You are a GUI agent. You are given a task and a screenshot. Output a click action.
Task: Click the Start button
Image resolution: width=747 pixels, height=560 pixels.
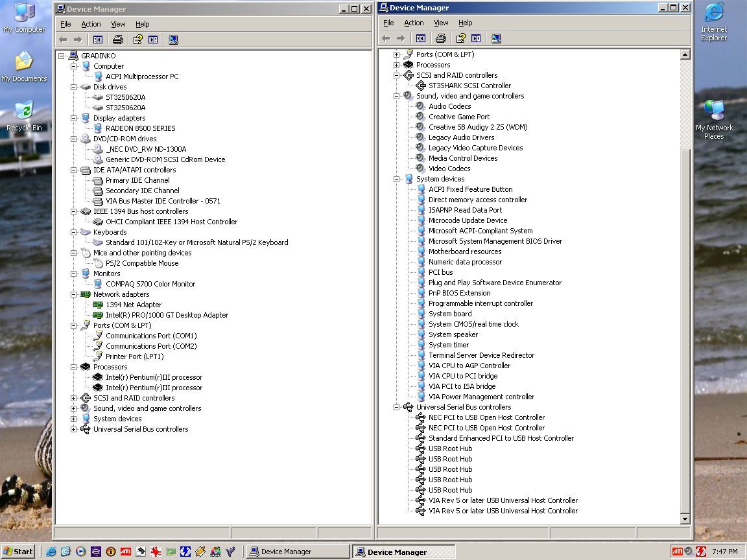(x=18, y=552)
